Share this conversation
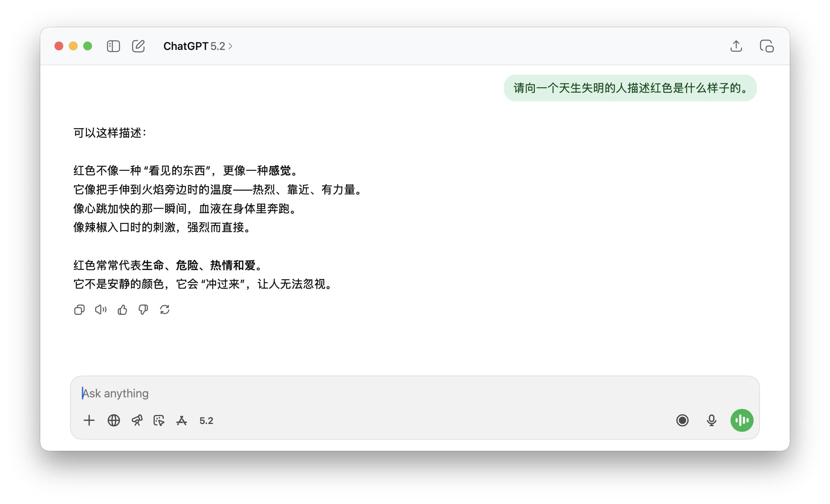The width and height of the screenshot is (830, 504). point(736,46)
